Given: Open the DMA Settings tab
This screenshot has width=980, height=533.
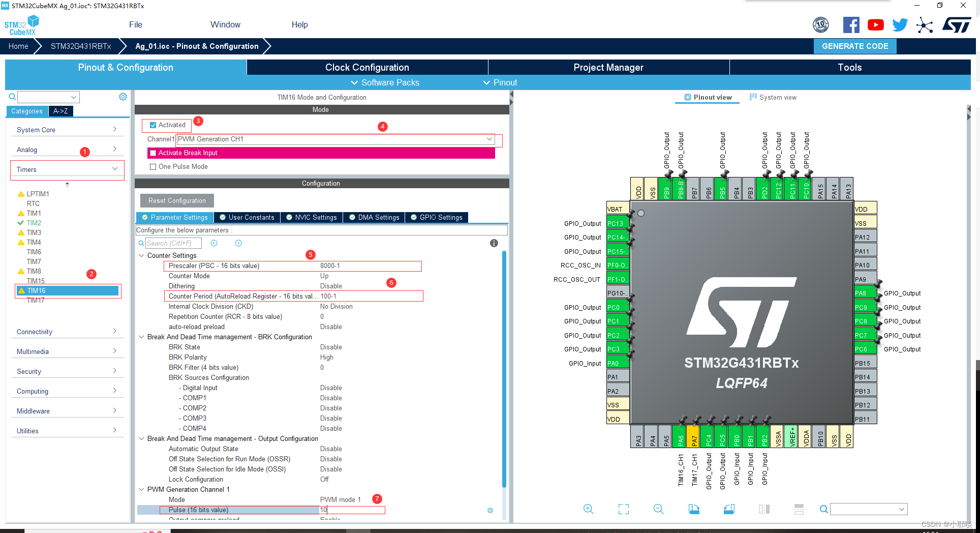Looking at the screenshot, I should point(374,217).
